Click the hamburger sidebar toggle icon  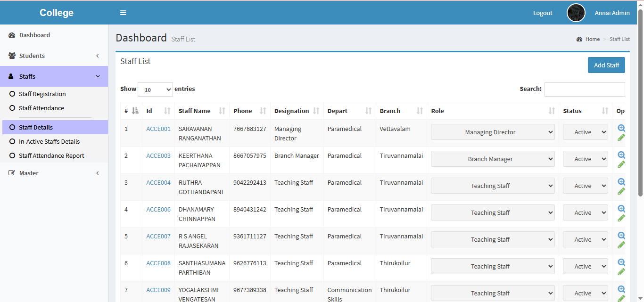[123, 13]
